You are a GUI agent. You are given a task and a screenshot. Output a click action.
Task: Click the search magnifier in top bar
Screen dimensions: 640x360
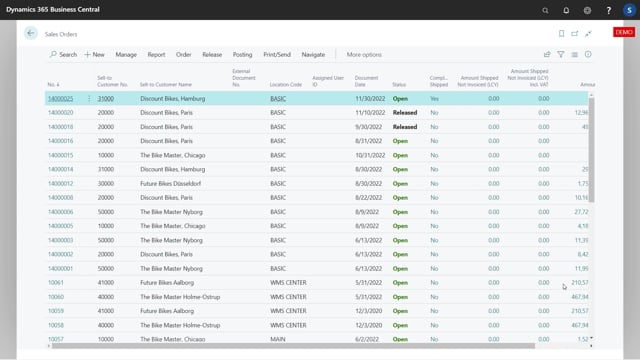pyautogui.click(x=545, y=10)
